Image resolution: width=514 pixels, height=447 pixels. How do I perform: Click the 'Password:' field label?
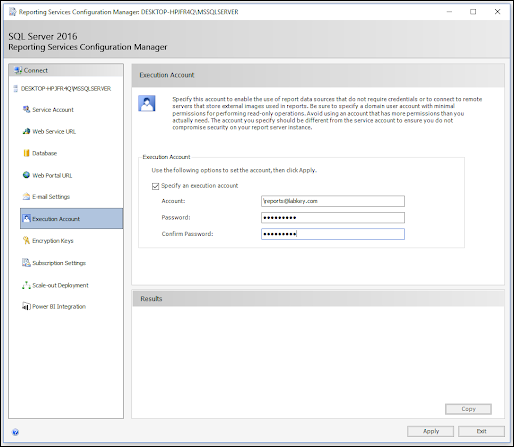[x=176, y=218]
